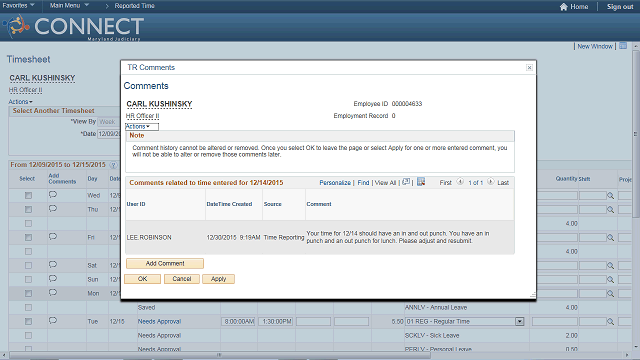
Task: Click lookup magnifier in Fri row
Action: (611, 238)
